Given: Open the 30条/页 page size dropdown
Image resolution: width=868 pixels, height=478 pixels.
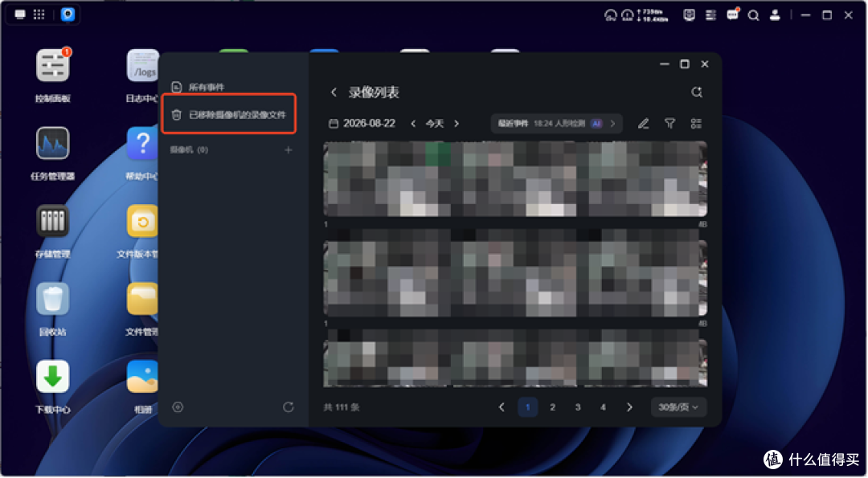Looking at the screenshot, I should point(678,408).
